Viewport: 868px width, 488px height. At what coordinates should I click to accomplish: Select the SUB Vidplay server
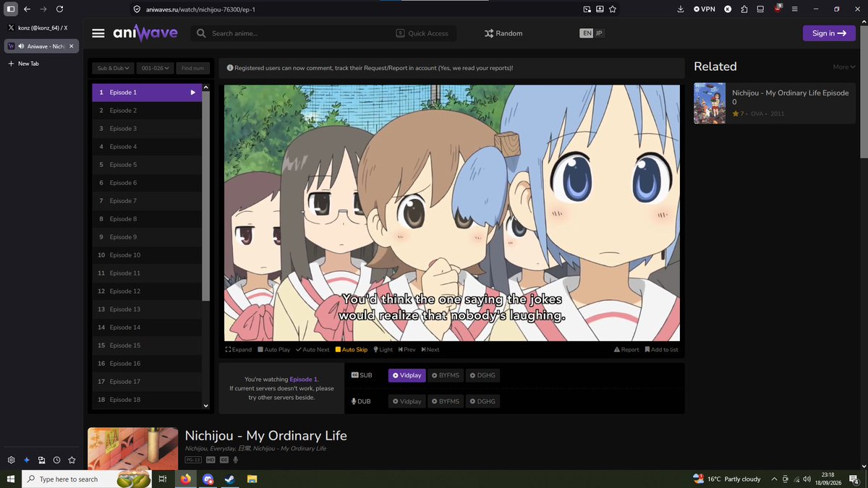(x=407, y=375)
